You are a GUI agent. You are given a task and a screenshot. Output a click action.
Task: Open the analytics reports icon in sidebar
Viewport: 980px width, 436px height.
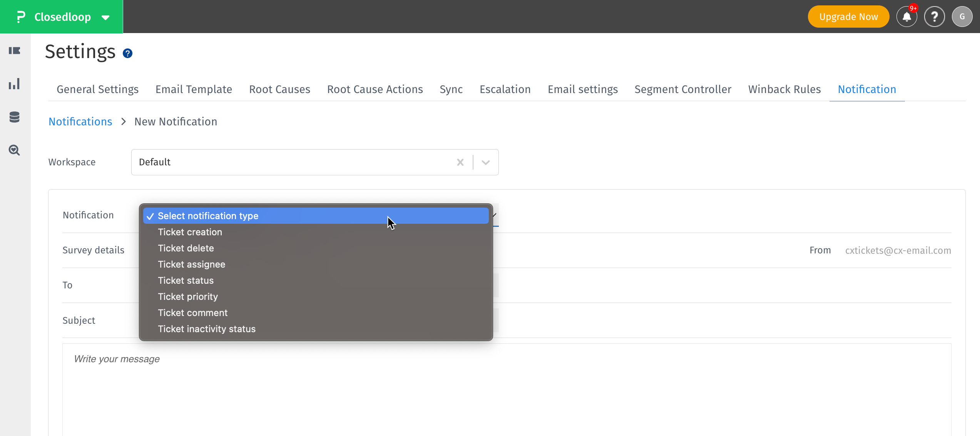(14, 84)
